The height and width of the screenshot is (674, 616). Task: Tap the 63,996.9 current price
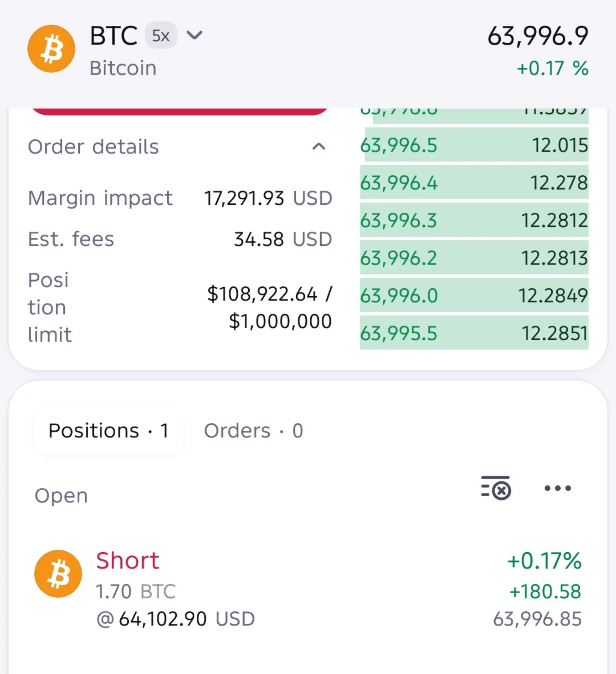538,36
